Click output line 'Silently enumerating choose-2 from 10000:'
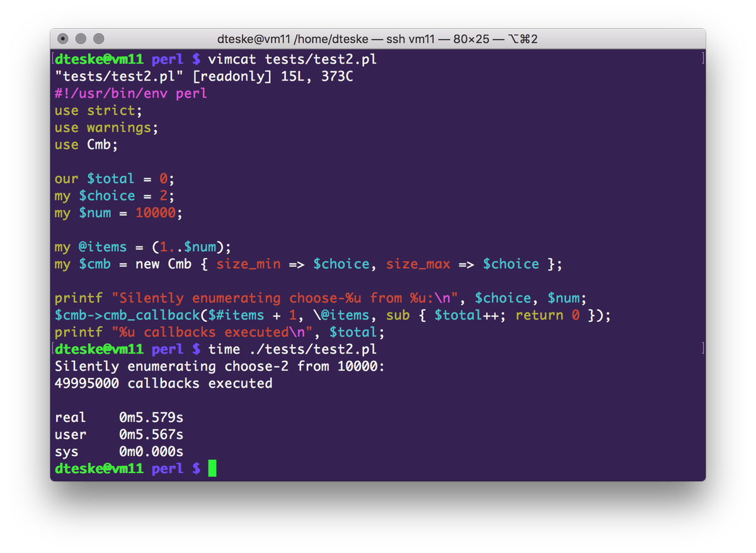The height and width of the screenshot is (553, 756). (220, 366)
